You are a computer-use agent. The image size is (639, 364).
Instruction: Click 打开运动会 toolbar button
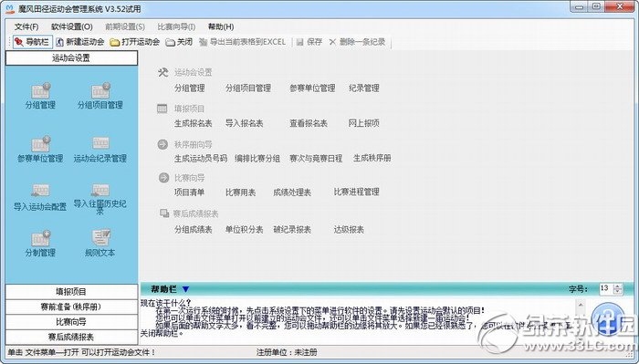135,42
